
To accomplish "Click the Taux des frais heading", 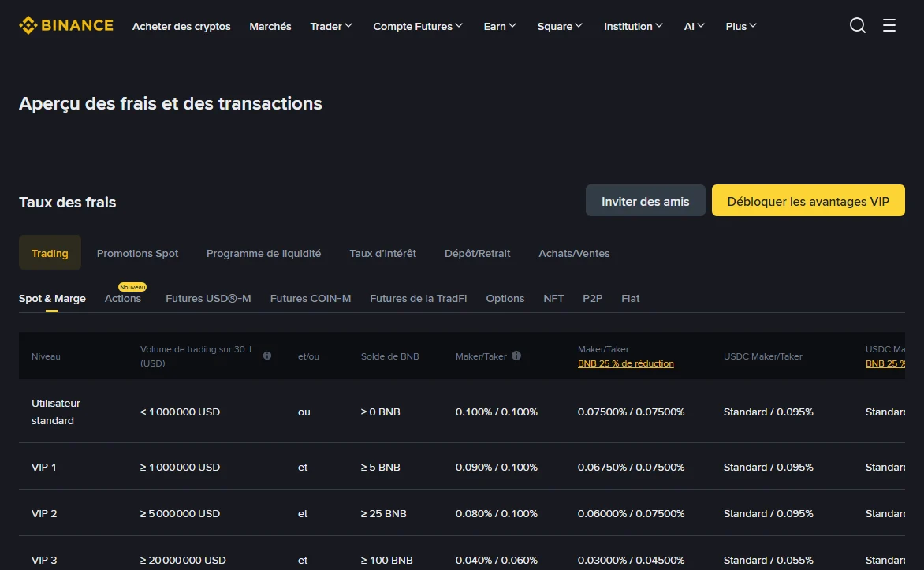I will click(x=67, y=202).
